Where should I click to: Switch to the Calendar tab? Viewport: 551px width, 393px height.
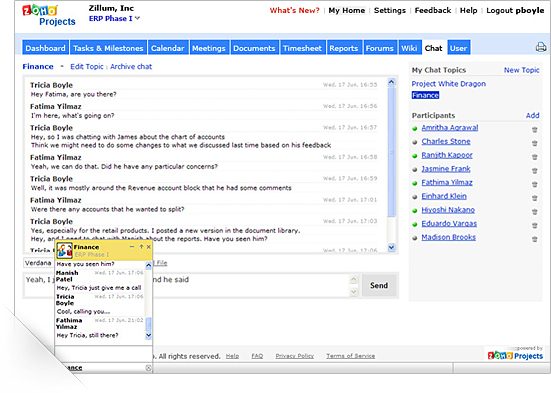click(168, 48)
